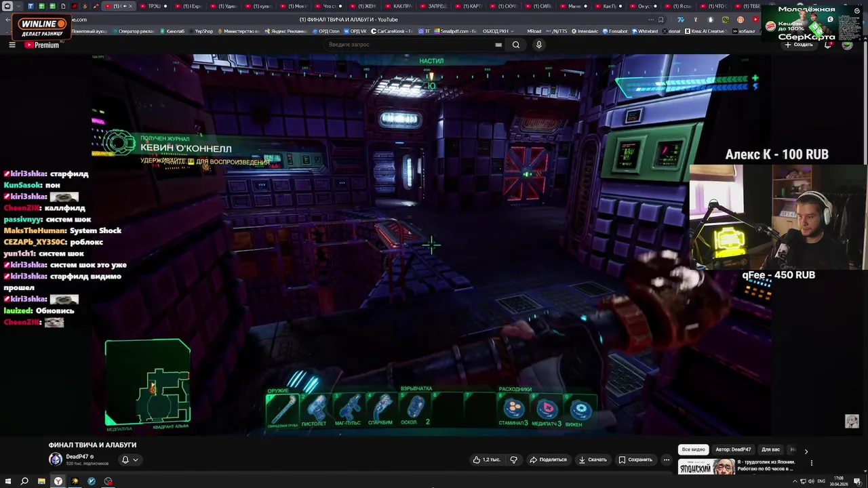Open File Explorer from taskbar
This screenshot has height=488, width=868.
tap(41, 481)
